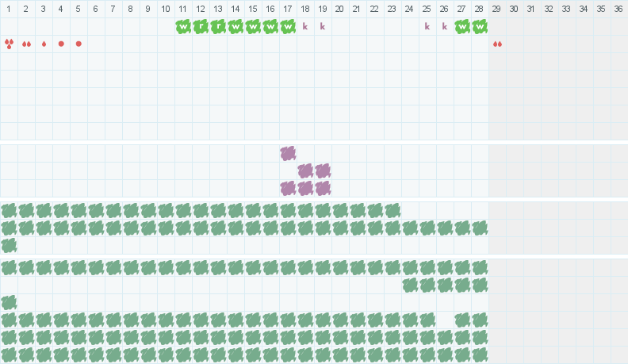Select the purple 'k' marker on day 25
This screenshot has width=628, height=364.
click(x=427, y=27)
